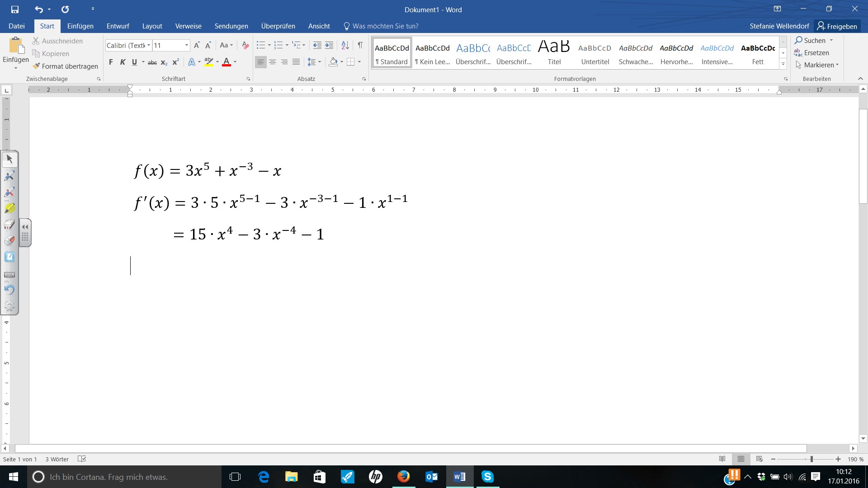The height and width of the screenshot is (488, 868).
Task: Click the clear formatting eraser icon
Action: point(245,45)
